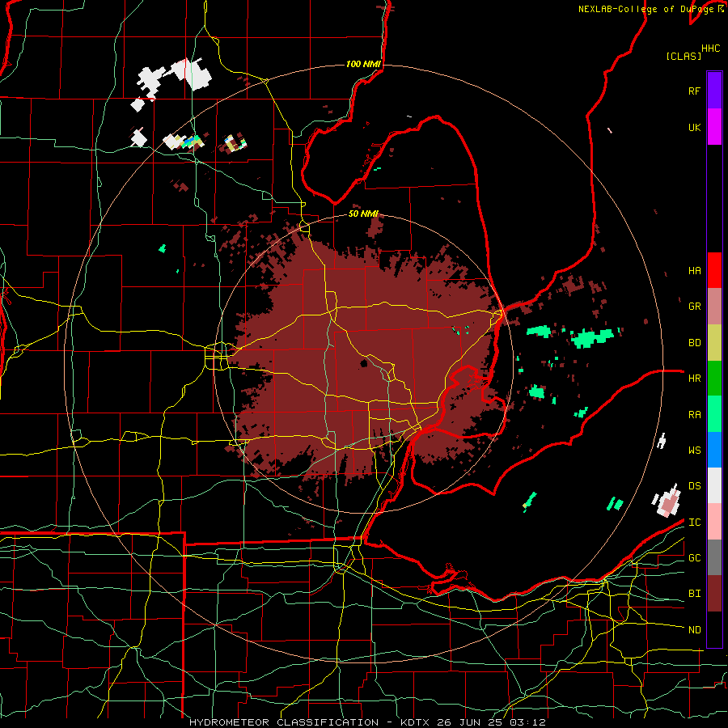The height and width of the screenshot is (728, 728).
Task: Click the UK magenta legend color swatch
Action: [714, 127]
